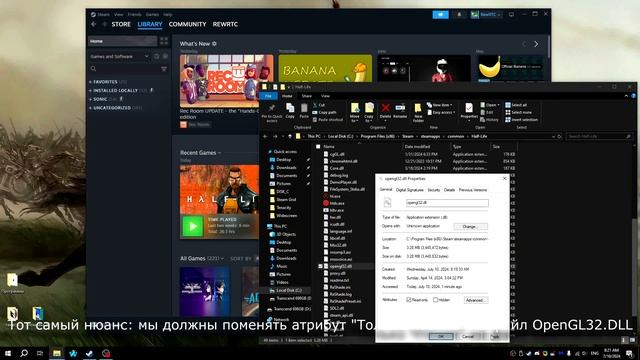
Task: Open the Easy access dropdown
Action: click(x=441, y=112)
